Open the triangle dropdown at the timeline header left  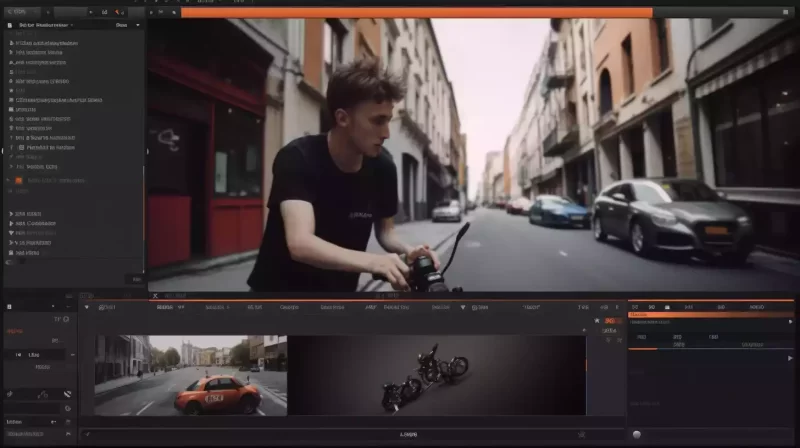pyautogui.click(x=88, y=308)
